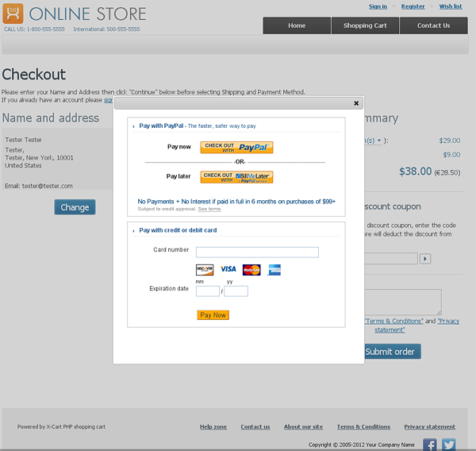This screenshot has height=451, width=476.
Task: Open Terms & Conditions link near Submit order
Action: pyautogui.click(x=393, y=321)
